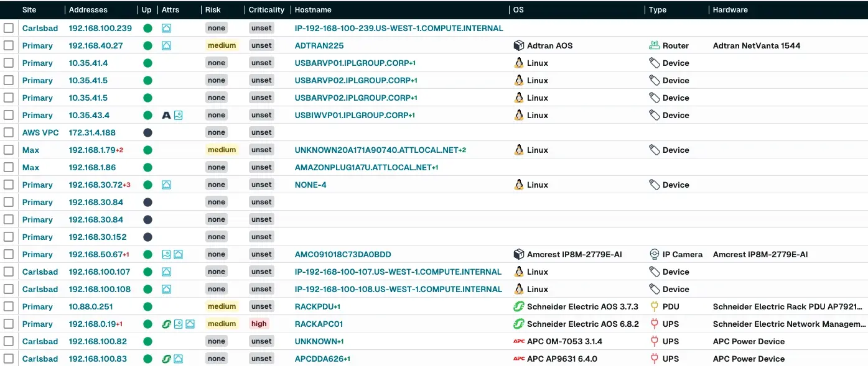Open the ADTRAN225 hostname link
This screenshot has width=868, height=366.
tap(319, 45)
